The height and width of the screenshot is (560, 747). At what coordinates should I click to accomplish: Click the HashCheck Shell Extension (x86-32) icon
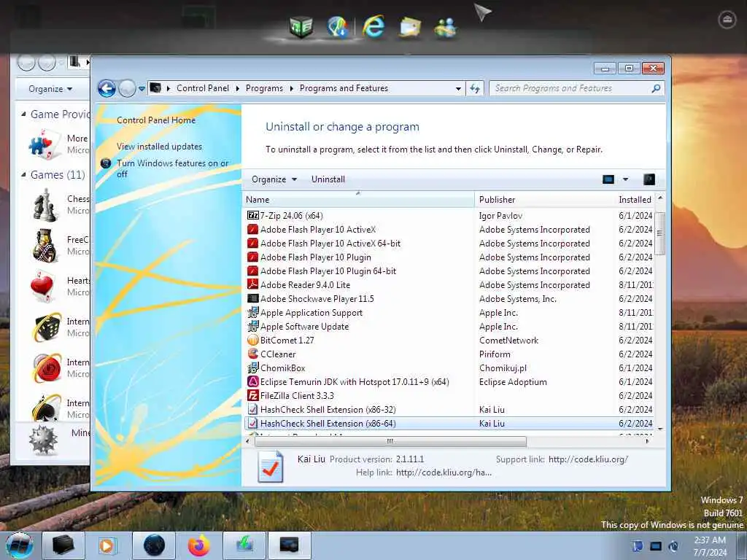click(x=252, y=409)
